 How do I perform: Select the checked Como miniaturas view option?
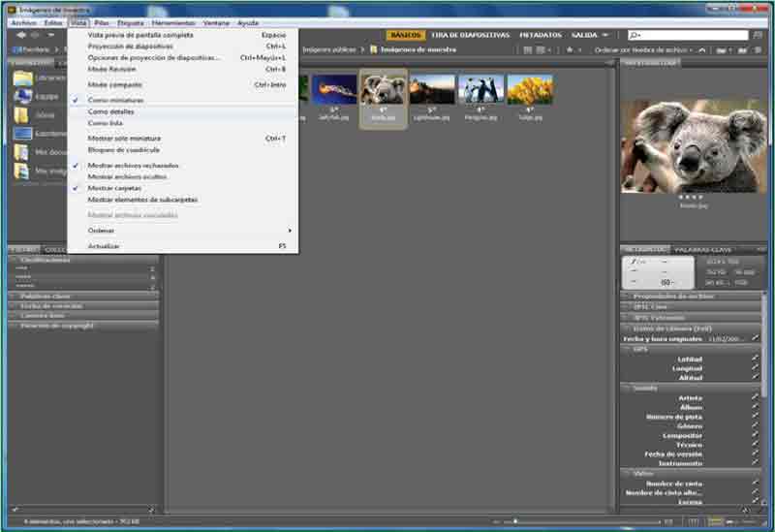[x=115, y=100]
